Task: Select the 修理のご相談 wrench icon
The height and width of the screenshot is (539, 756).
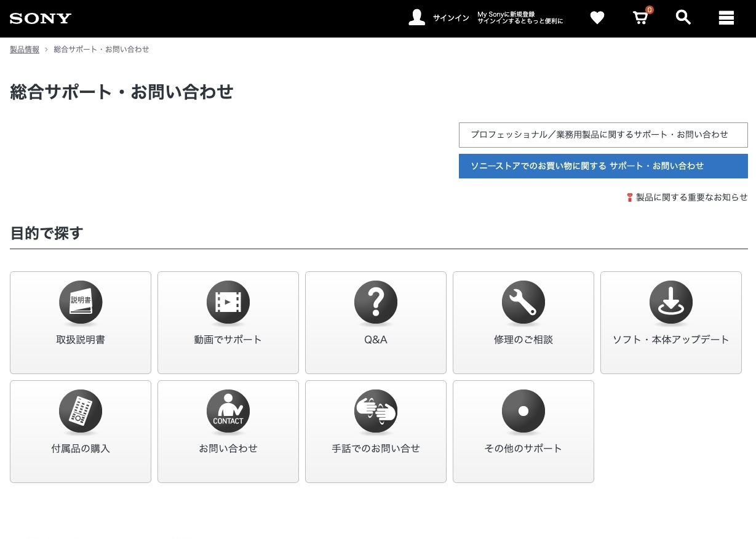Action: [523, 303]
